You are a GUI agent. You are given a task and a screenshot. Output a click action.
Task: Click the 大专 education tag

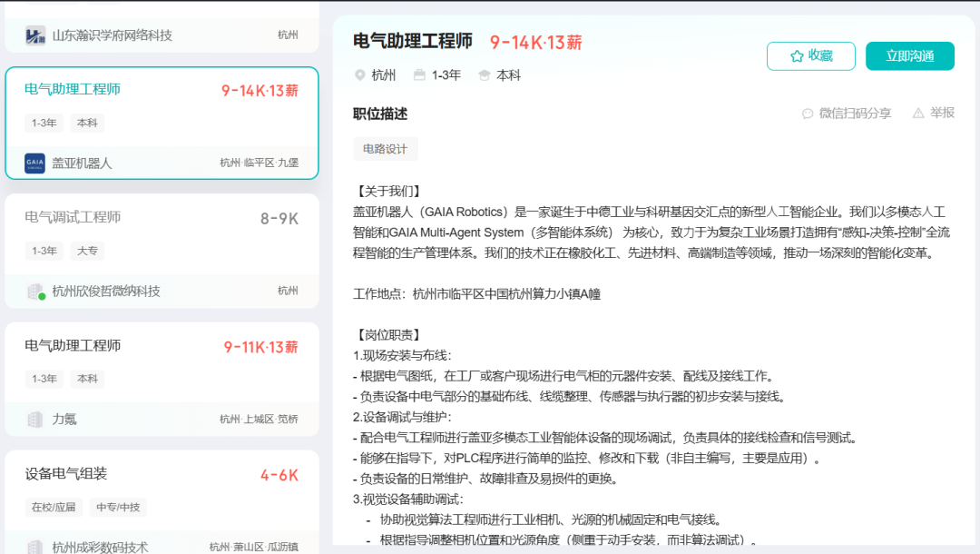click(x=87, y=251)
